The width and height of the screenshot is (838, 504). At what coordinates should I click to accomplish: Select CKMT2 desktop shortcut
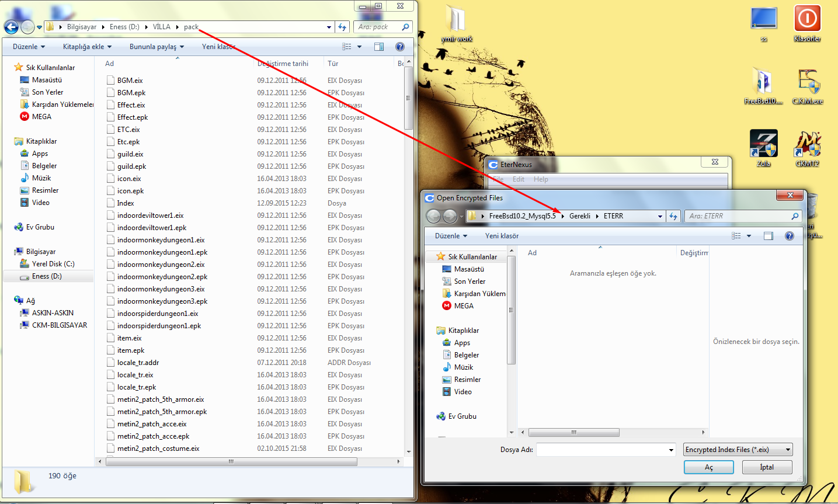[x=808, y=148]
